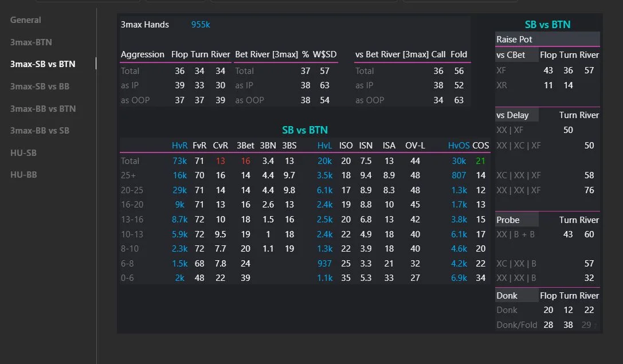Click the COS column header
The height and width of the screenshot is (364, 623).
pos(481,146)
